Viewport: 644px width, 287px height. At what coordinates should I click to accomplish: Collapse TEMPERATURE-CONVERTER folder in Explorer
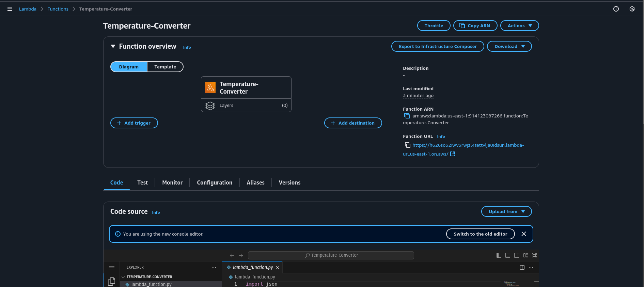coord(123,277)
